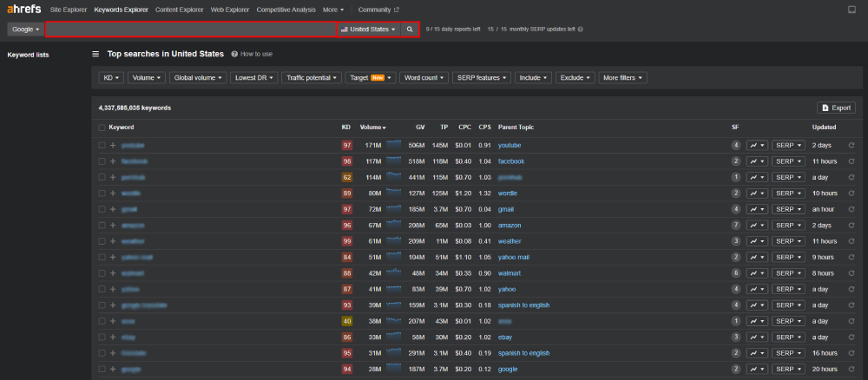
Task: Refresh the facebook row data
Action: (x=852, y=161)
